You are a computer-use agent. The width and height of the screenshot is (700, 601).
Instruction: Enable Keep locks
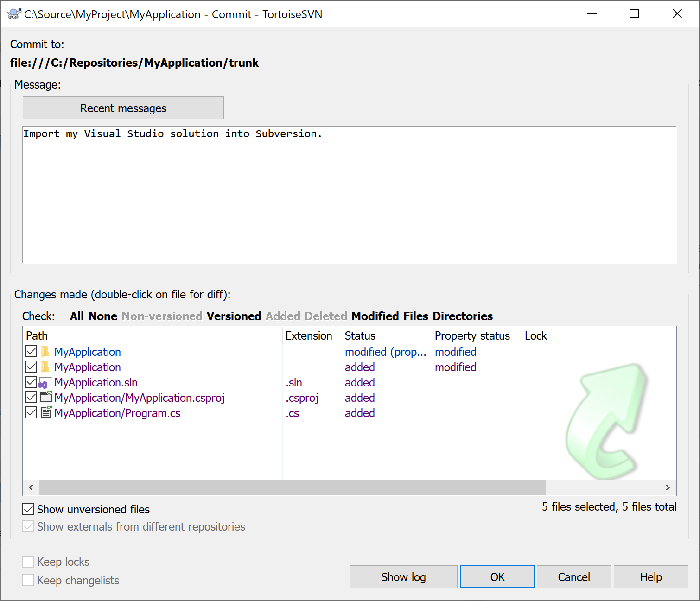pyautogui.click(x=28, y=561)
